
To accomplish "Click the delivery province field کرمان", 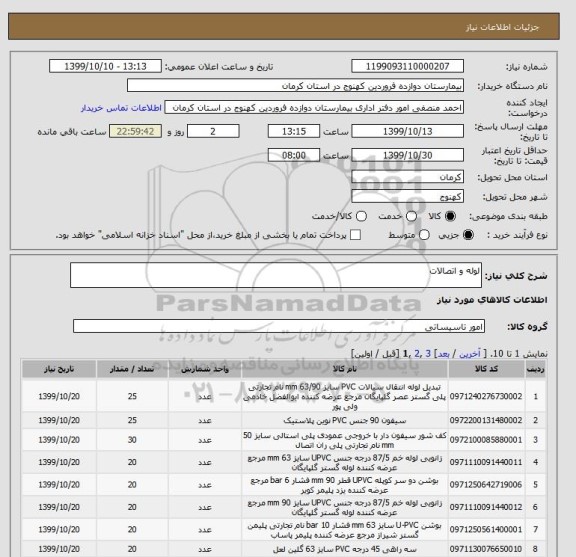I will pos(407,177).
